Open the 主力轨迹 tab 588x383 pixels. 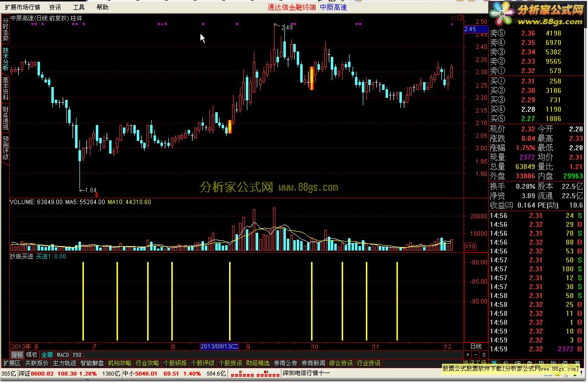(x=64, y=363)
